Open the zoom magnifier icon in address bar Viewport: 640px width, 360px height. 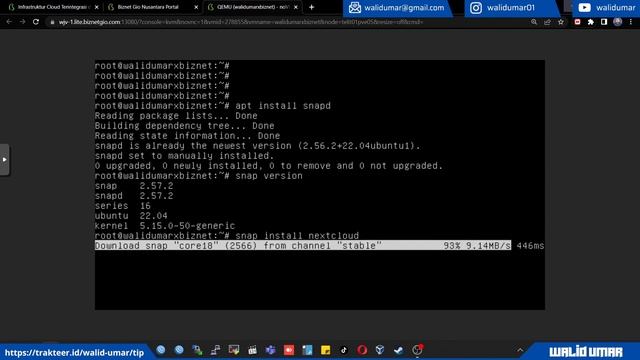tap(534, 22)
